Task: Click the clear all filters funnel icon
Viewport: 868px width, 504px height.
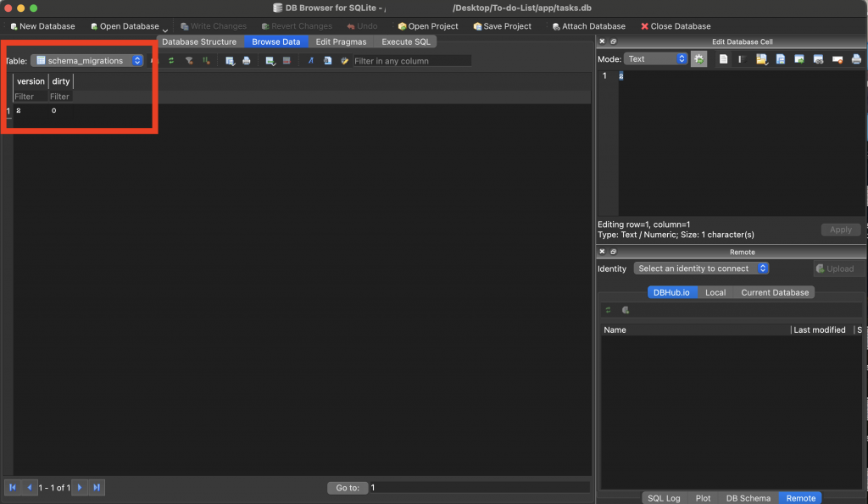Action: [189, 60]
